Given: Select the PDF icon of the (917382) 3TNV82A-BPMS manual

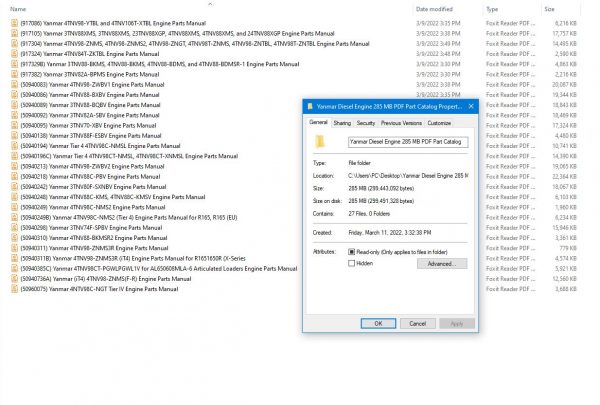Looking at the screenshot, I should 15,74.
